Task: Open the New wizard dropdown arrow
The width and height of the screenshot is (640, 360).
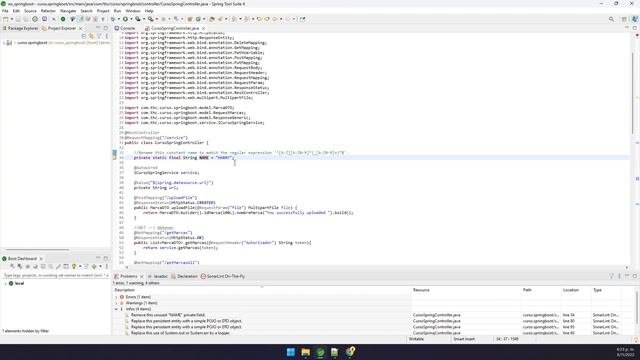Action: [x=12, y=19]
